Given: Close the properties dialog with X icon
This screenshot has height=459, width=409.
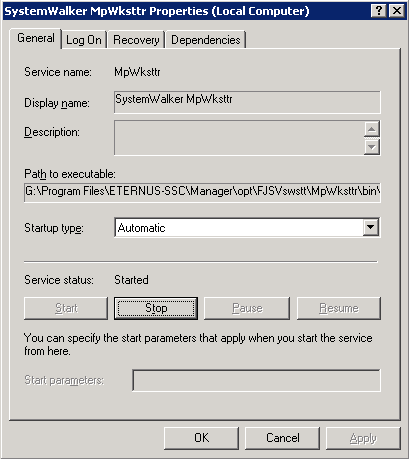Looking at the screenshot, I should [397, 11].
